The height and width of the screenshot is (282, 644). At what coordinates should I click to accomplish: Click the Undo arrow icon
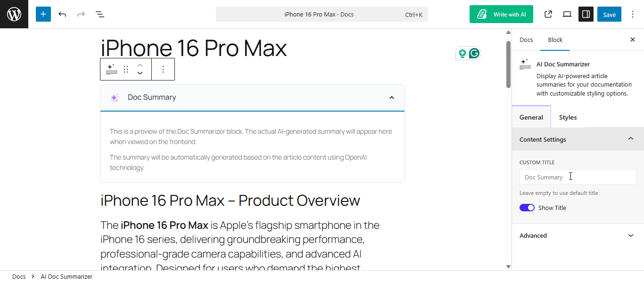(x=62, y=14)
